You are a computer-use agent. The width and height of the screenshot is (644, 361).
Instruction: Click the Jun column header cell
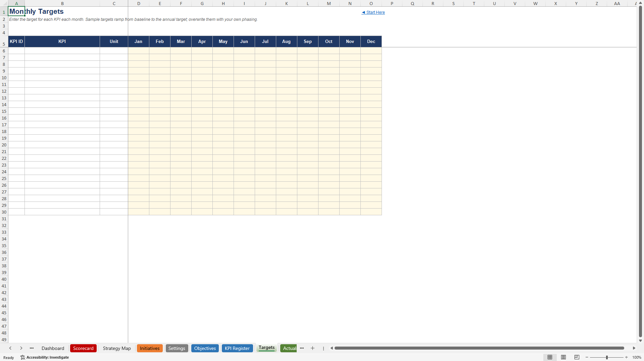244,42
